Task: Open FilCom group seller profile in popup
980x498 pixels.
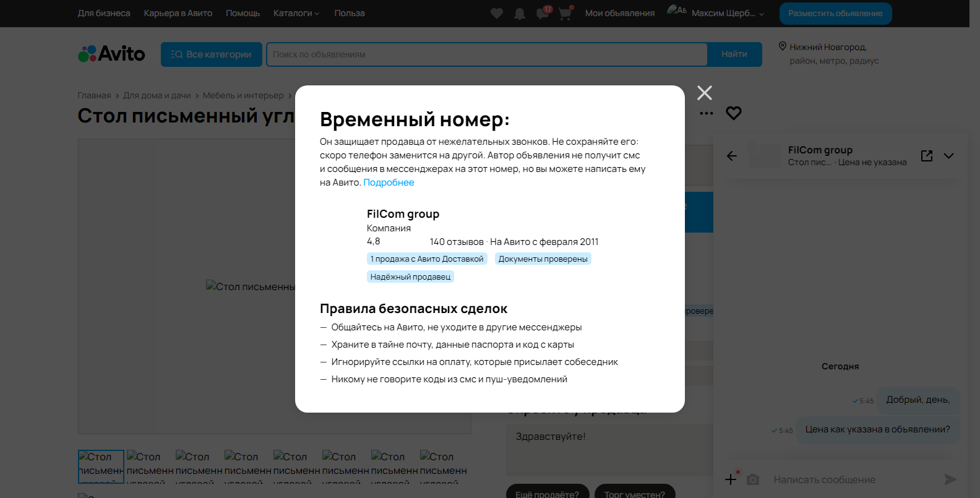Action: (x=403, y=214)
